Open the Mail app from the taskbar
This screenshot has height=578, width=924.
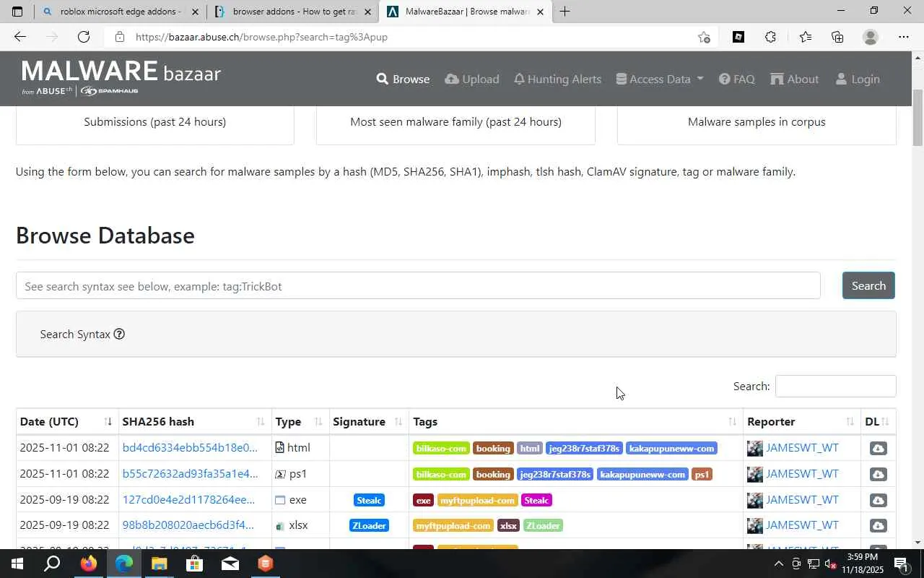(x=230, y=564)
